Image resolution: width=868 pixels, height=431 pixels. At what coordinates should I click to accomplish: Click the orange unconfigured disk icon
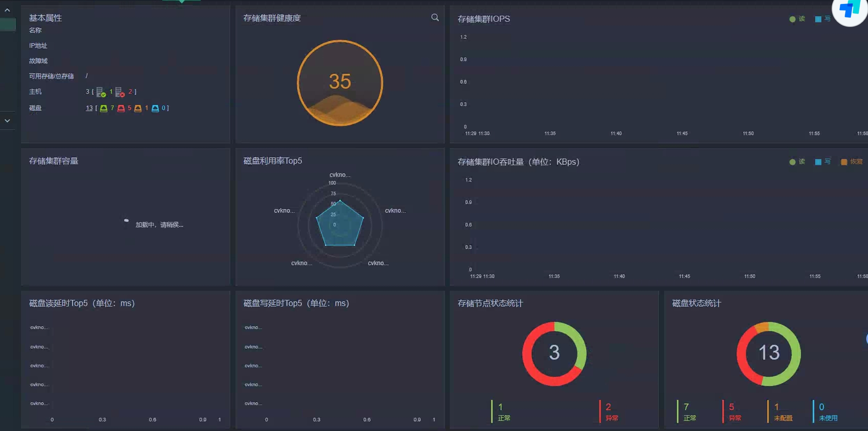(x=138, y=108)
